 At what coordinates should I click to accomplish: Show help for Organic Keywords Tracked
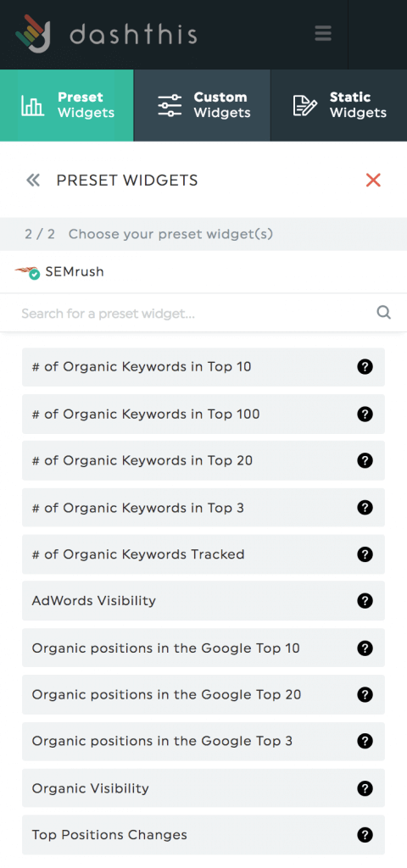coord(365,554)
